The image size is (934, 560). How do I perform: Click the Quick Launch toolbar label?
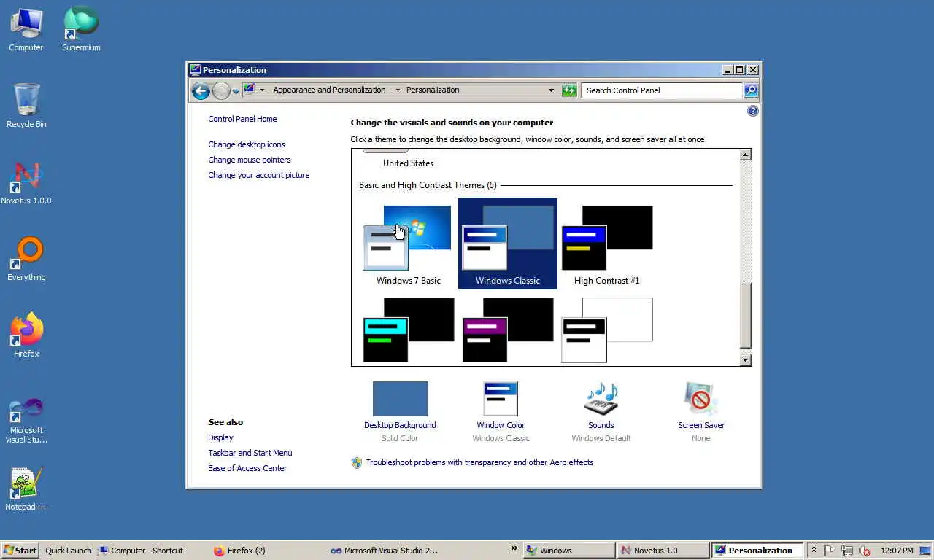[69, 551]
